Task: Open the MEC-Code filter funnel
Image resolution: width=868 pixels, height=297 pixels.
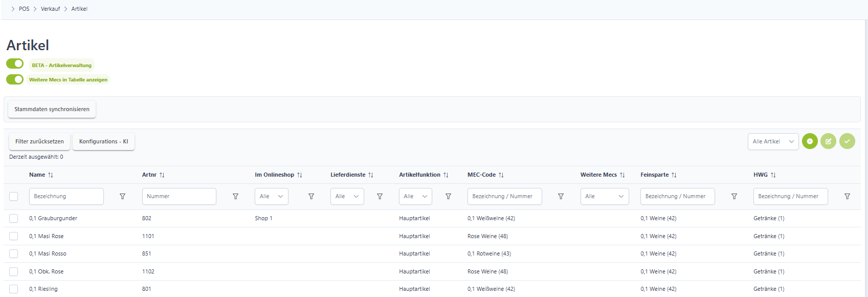Action: (561, 197)
